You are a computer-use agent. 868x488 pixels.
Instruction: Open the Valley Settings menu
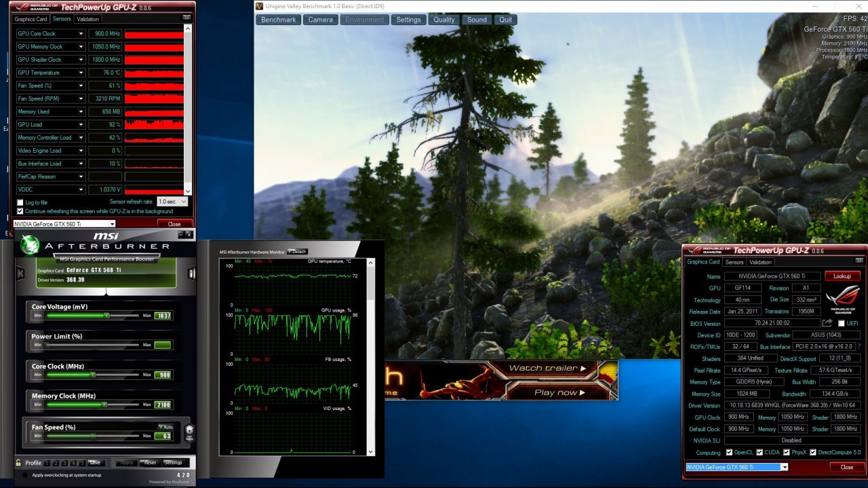pos(409,20)
